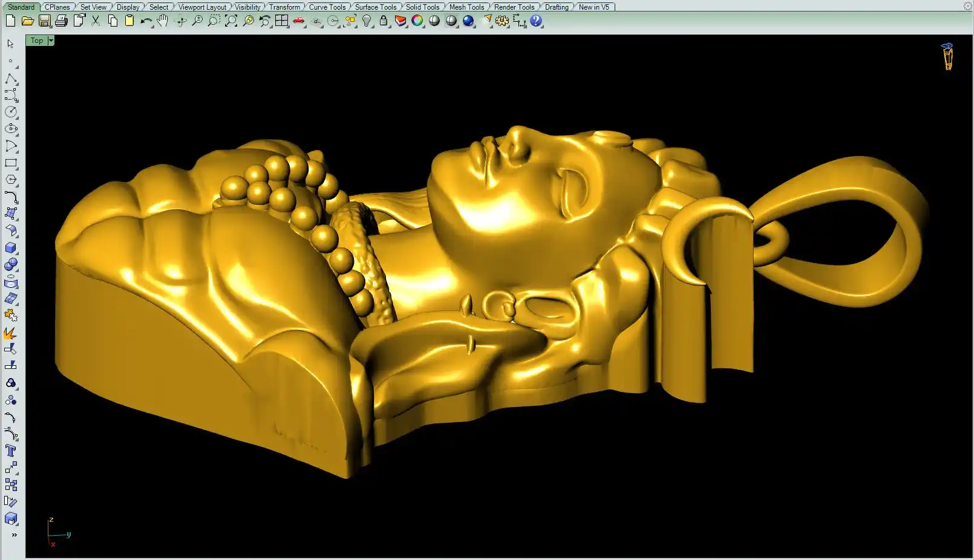Open the Surface Tools tab

[x=375, y=7]
